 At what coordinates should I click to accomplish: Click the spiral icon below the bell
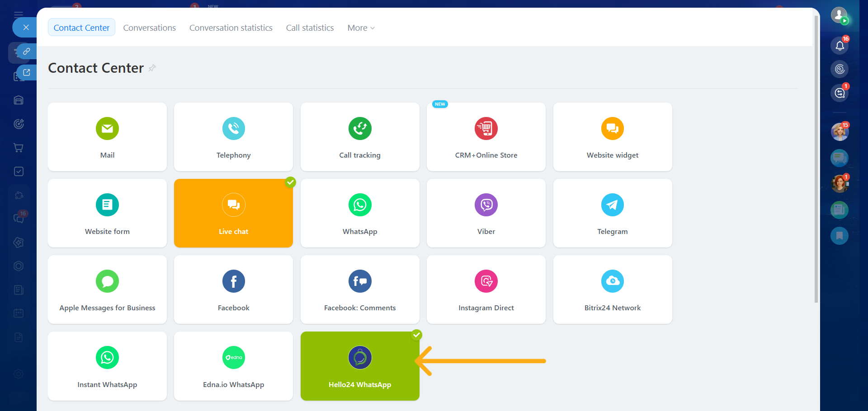[840, 69]
